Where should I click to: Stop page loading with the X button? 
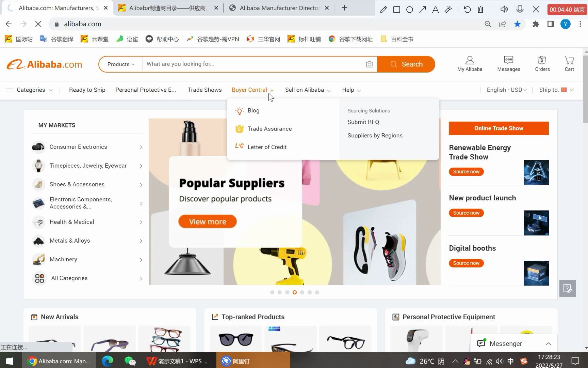(x=38, y=24)
